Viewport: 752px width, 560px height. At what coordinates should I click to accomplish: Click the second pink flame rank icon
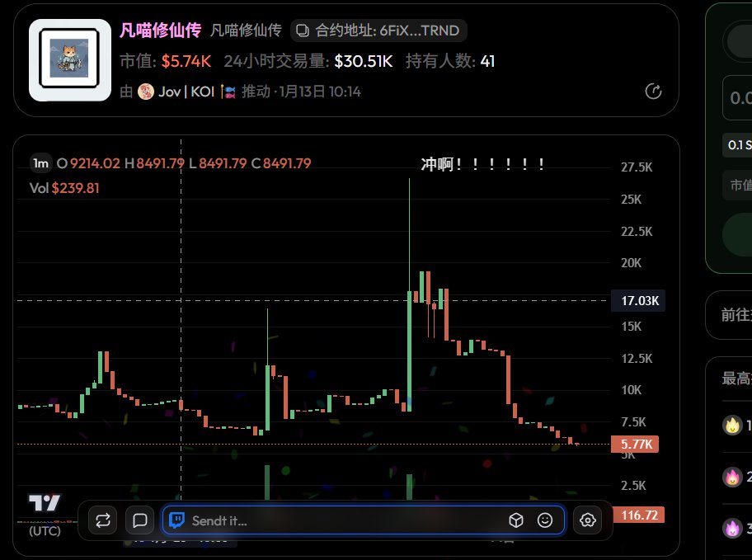[732, 477]
